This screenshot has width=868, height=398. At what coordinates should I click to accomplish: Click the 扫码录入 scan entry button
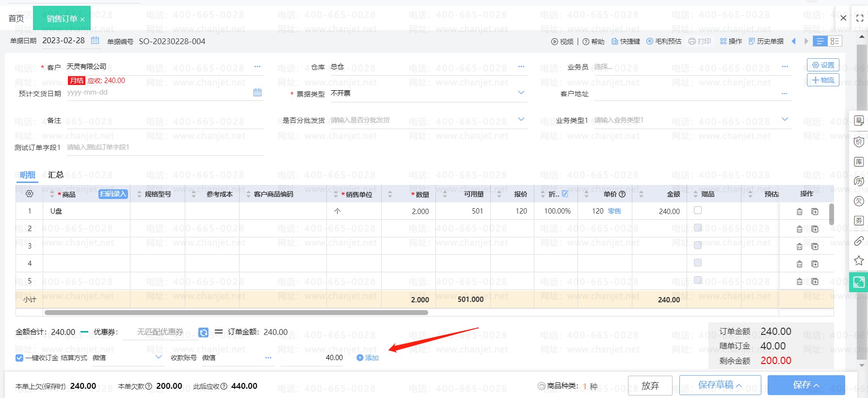coord(113,194)
